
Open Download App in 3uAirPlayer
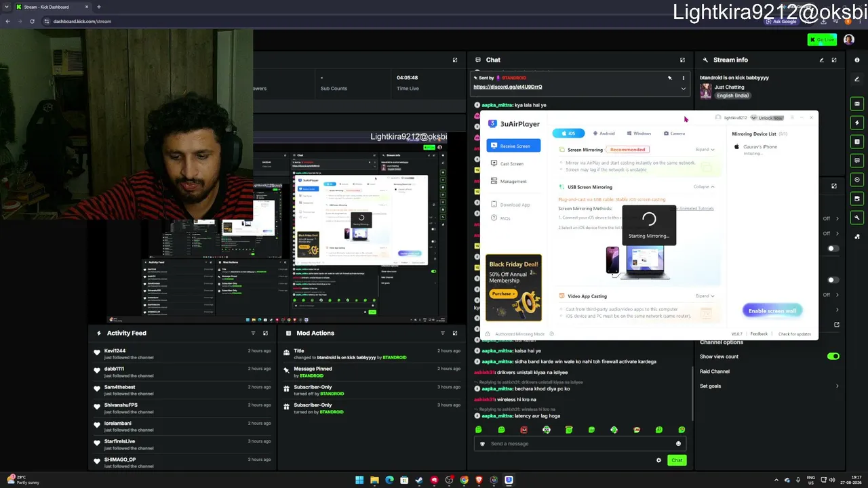coord(511,205)
